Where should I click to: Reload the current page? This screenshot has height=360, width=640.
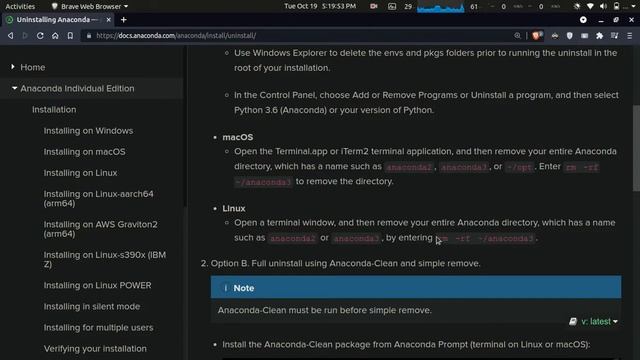point(40,36)
